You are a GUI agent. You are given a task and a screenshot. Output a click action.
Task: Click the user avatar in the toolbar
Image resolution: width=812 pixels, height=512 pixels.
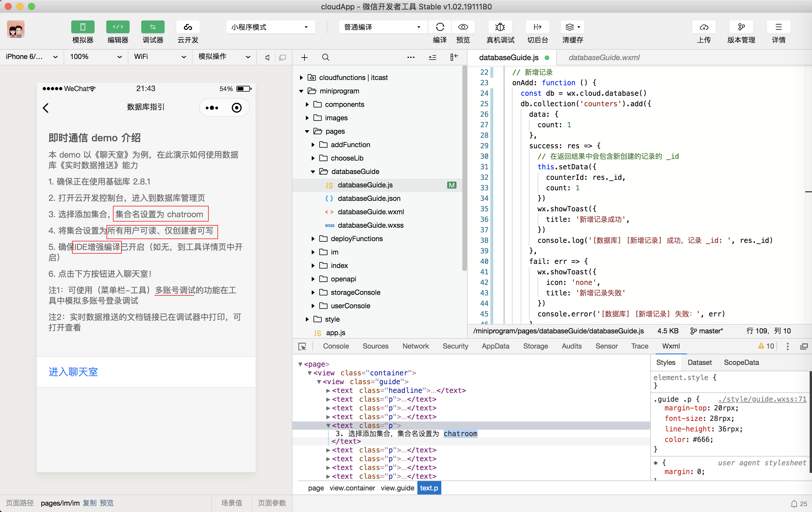(x=15, y=29)
